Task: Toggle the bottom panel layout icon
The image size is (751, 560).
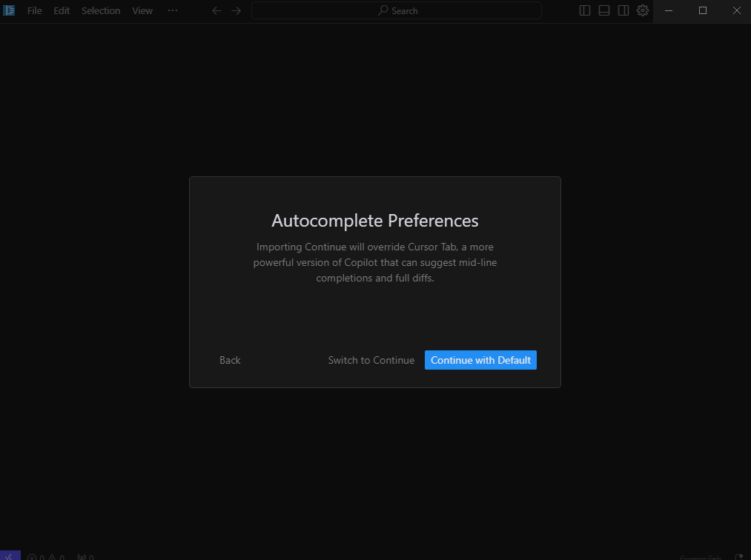Action: 604,10
